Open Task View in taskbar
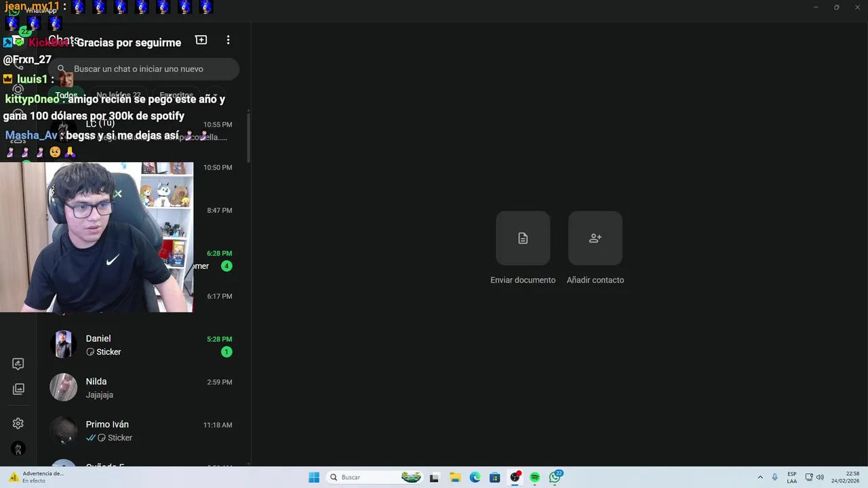This screenshot has width=868, height=488. click(434, 477)
